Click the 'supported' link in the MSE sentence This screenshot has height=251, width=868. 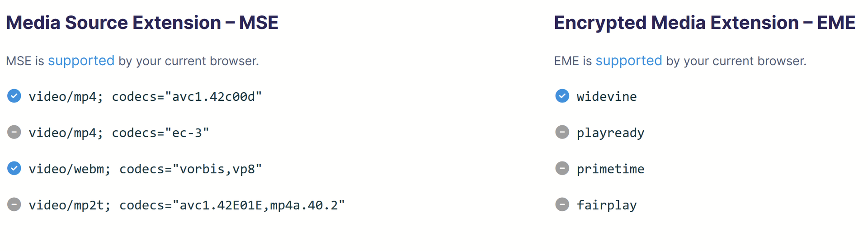point(81,61)
